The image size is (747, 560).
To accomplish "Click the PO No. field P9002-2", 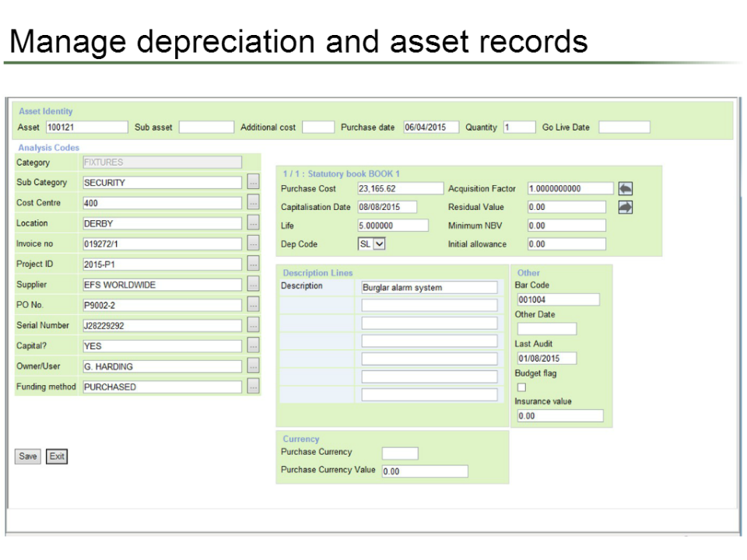I will click(162, 305).
